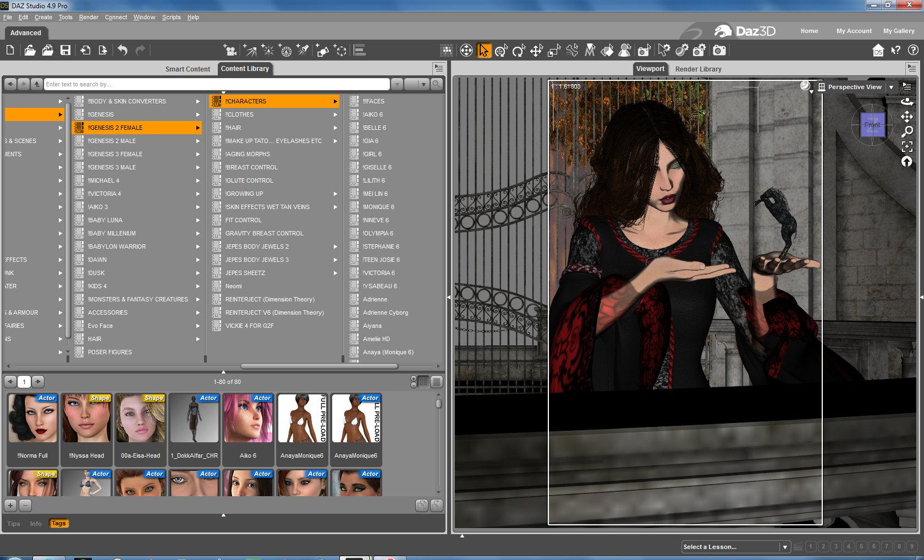Open the My Account link
924x560 pixels.
[854, 31]
